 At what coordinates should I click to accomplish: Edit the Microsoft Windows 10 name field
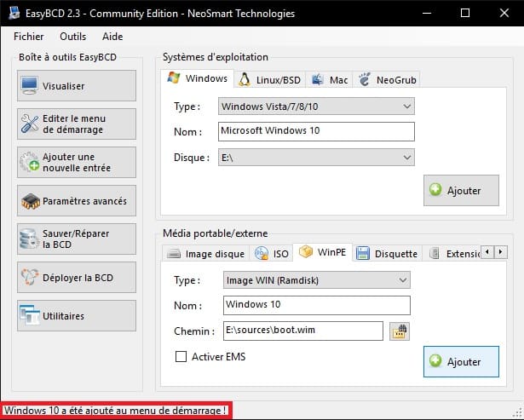(x=316, y=131)
